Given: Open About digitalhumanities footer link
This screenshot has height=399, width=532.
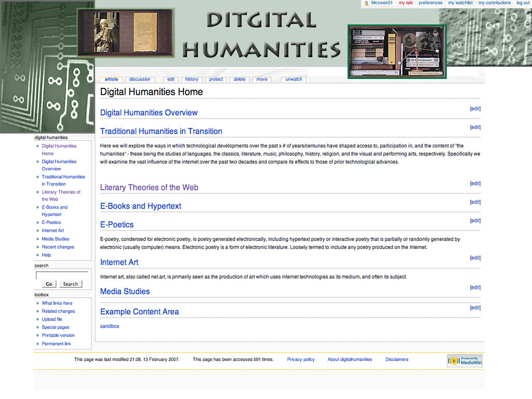Looking at the screenshot, I should pyautogui.click(x=350, y=360).
